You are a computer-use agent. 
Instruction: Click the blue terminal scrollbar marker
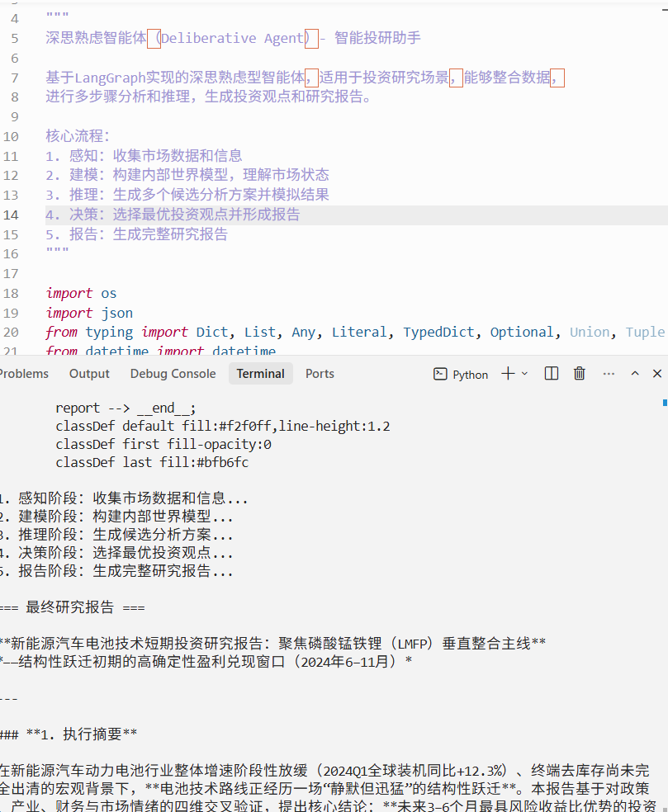tap(665, 403)
